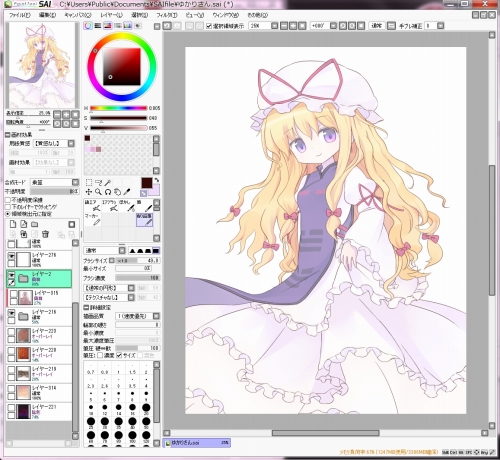The width and height of the screenshot is (500, 460).
Task: Open the brush shape dropdown
Action: tap(131, 288)
